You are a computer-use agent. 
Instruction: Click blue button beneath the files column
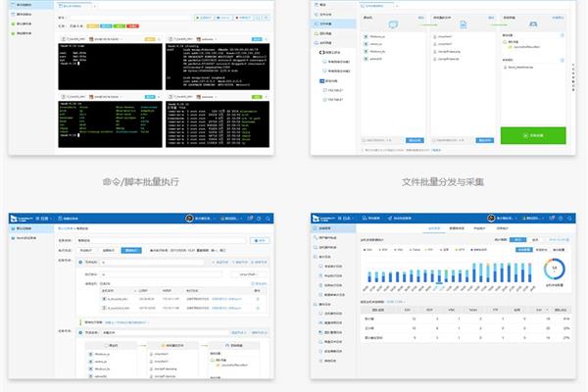tap(485, 140)
